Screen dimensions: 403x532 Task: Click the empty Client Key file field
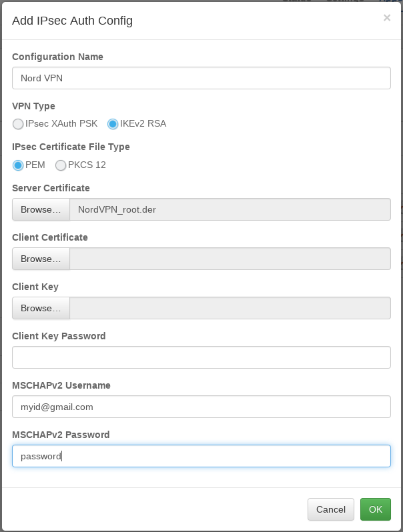(230, 309)
